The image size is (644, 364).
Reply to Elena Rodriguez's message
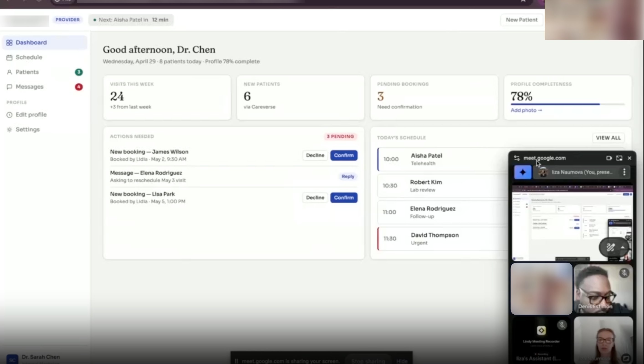tap(348, 177)
